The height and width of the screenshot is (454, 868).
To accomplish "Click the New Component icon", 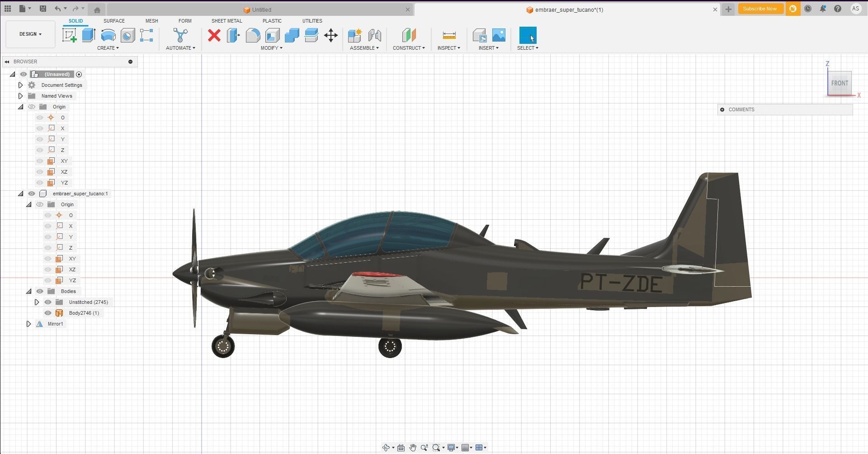I will click(355, 35).
